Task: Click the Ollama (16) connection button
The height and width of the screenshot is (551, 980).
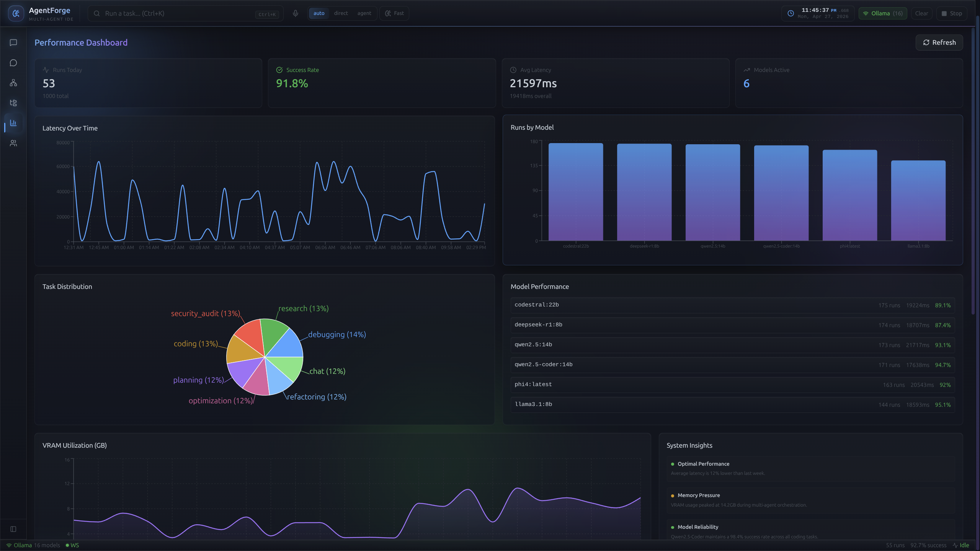Action: pyautogui.click(x=883, y=13)
